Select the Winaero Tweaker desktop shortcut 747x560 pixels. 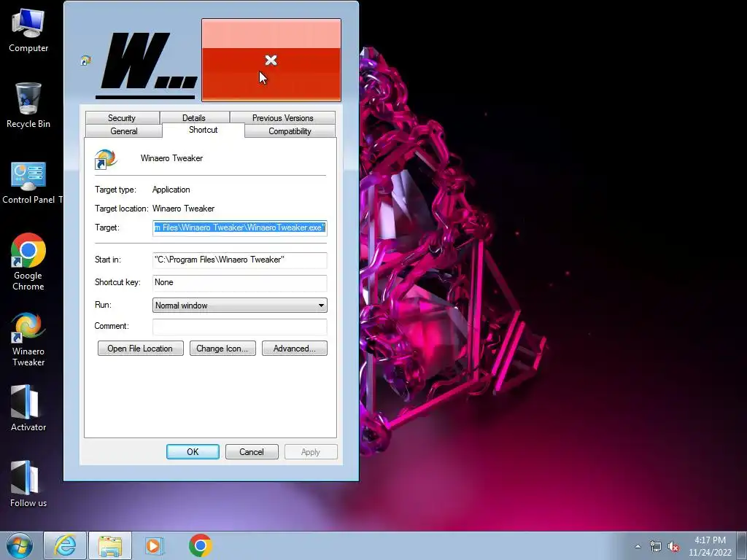(x=28, y=339)
